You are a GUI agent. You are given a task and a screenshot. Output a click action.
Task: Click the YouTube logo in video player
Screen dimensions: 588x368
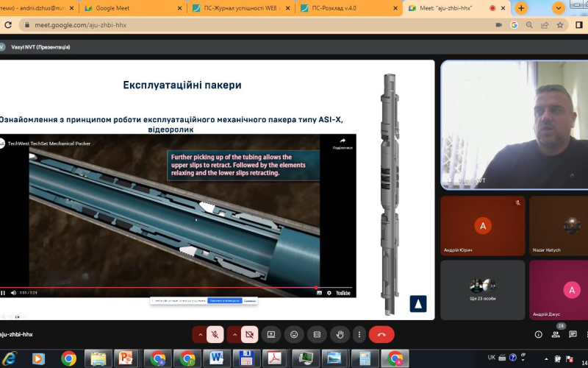tap(343, 292)
